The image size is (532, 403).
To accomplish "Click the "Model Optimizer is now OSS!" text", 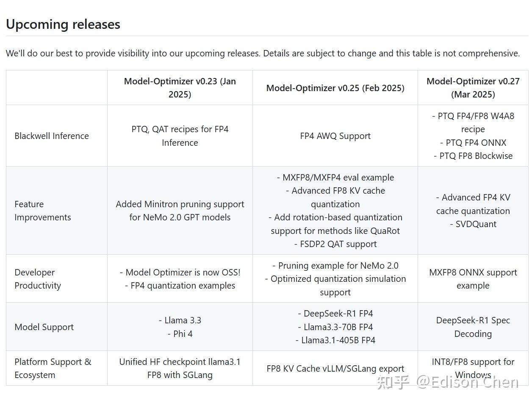I will coord(183,272).
